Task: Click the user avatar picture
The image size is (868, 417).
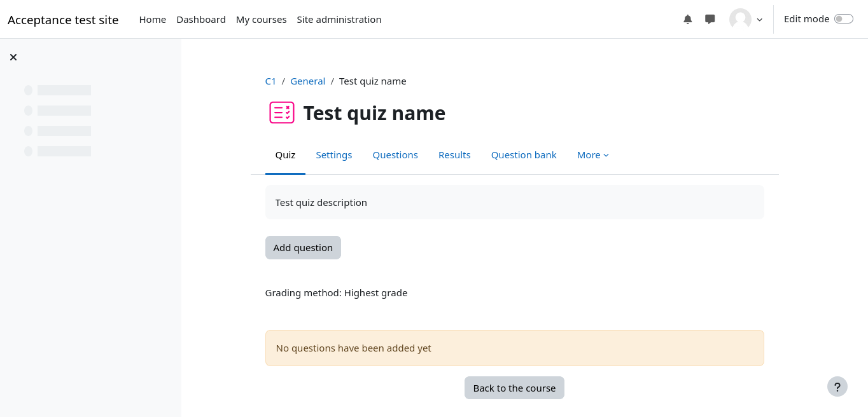Action: 740,19
